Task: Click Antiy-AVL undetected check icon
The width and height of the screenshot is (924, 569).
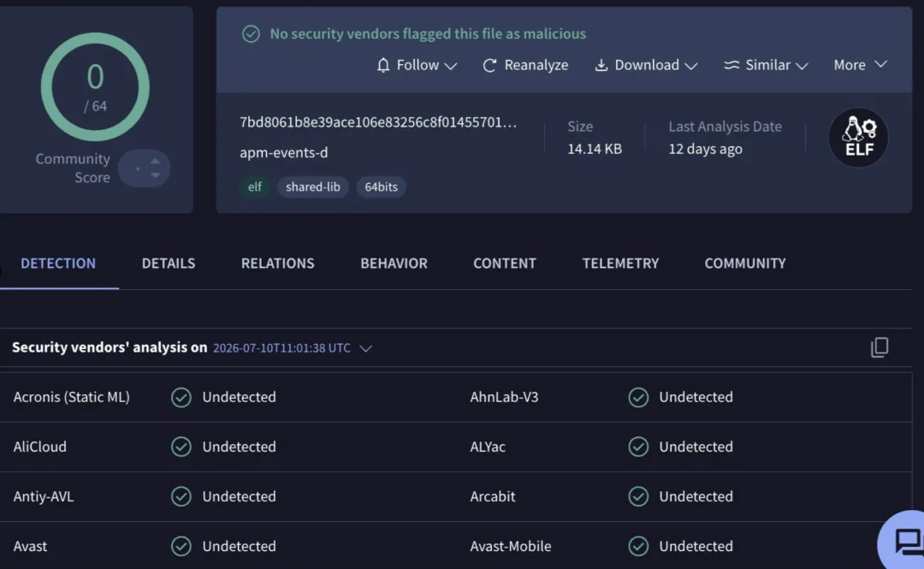Action: [181, 496]
